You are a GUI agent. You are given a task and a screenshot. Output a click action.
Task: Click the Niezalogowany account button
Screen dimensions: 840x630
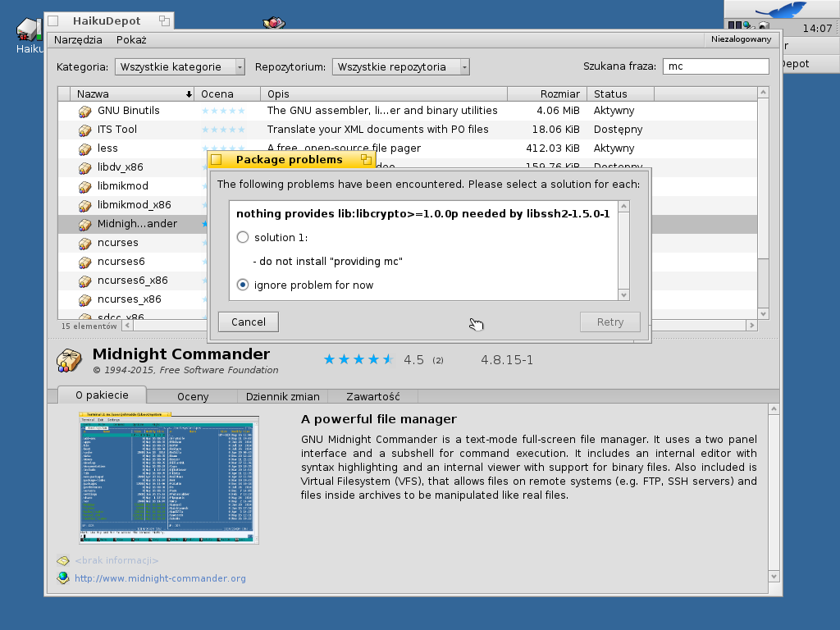(x=742, y=39)
